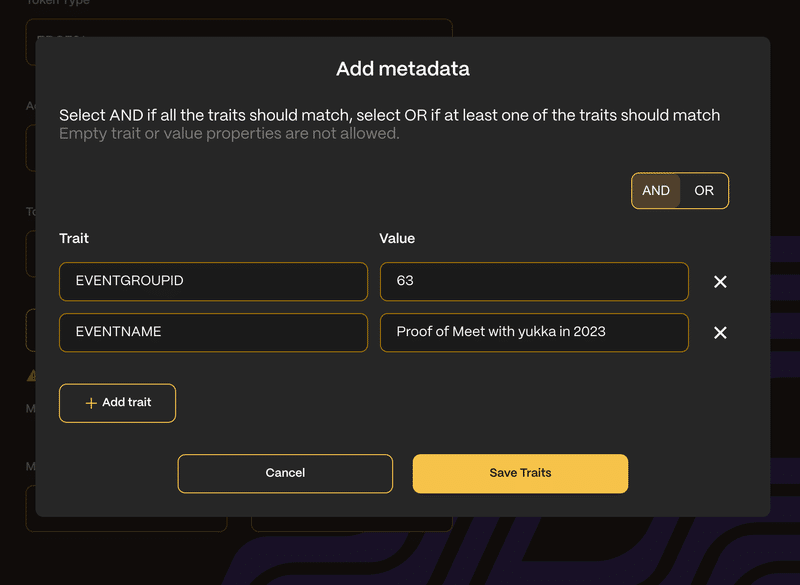Click the dimmed warning triangle behind dialog
The width and height of the screenshot is (800, 585).
[31, 375]
